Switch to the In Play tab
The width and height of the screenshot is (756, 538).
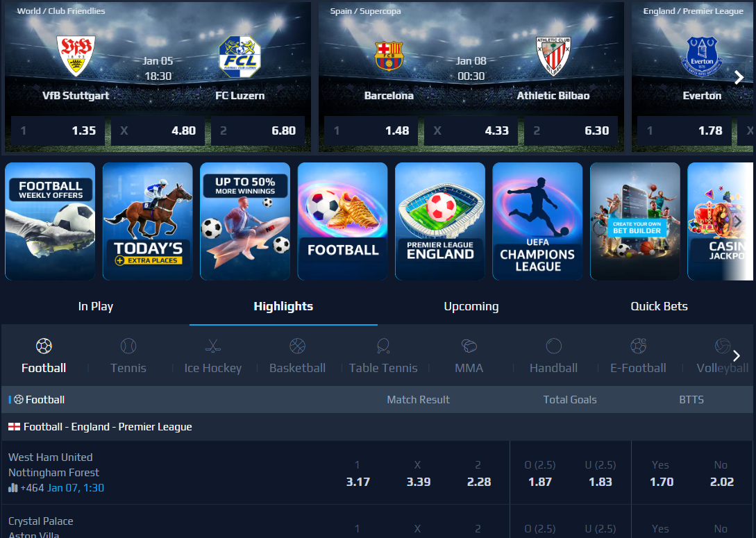pyautogui.click(x=96, y=306)
